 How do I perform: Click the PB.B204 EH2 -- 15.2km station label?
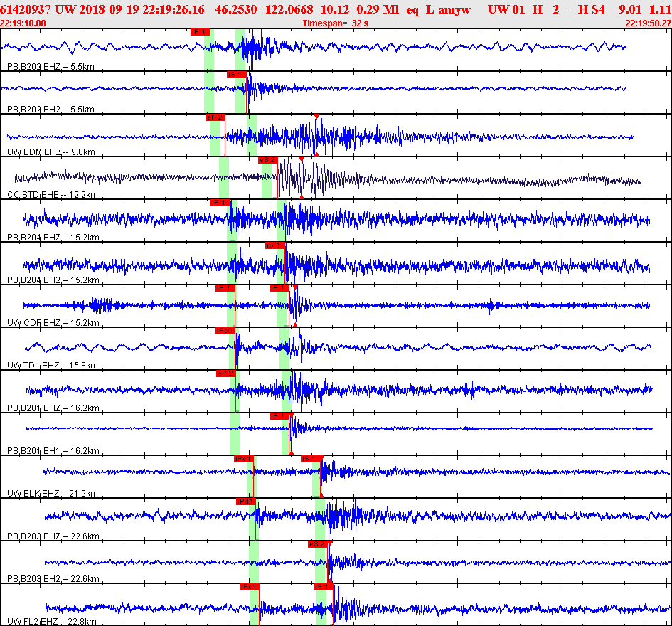pyautogui.click(x=53, y=280)
